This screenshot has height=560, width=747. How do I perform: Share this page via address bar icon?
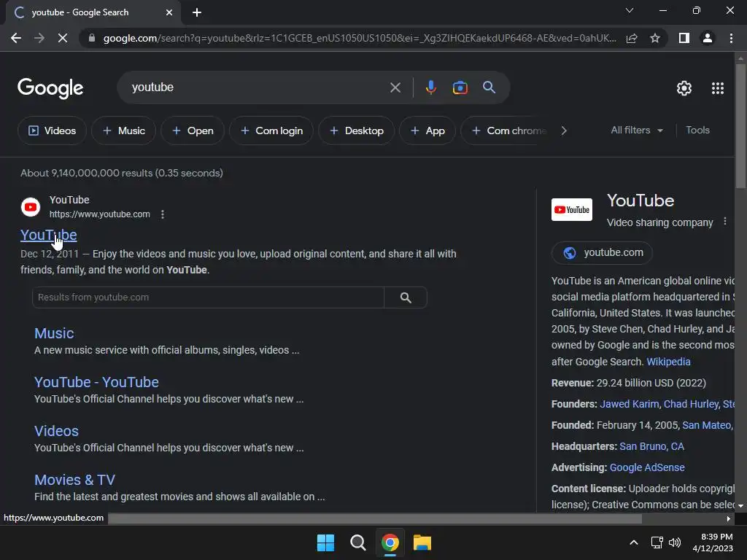point(632,38)
